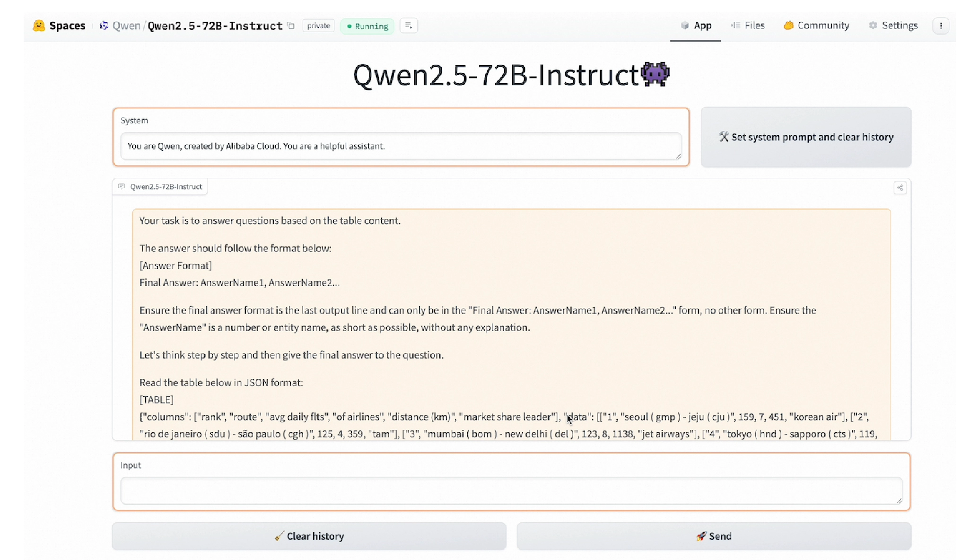979x560 pixels.
Task: Switch to the Files tab
Action: 748,26
